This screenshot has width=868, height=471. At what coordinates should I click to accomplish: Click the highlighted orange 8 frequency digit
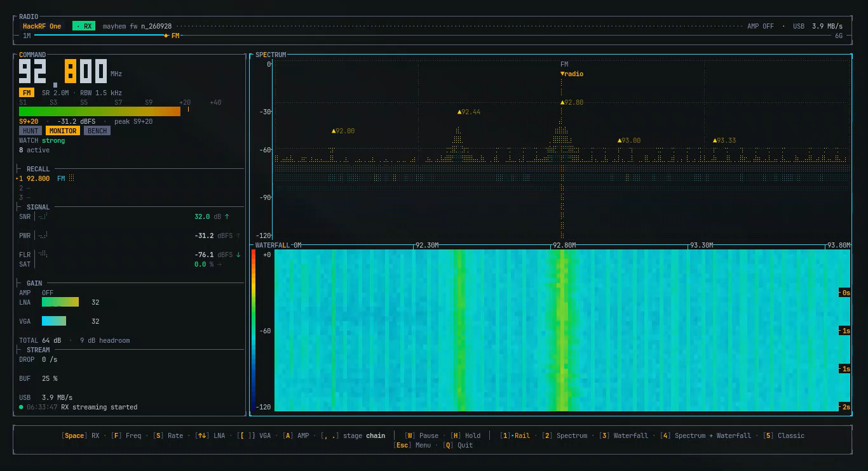(70, 71)
